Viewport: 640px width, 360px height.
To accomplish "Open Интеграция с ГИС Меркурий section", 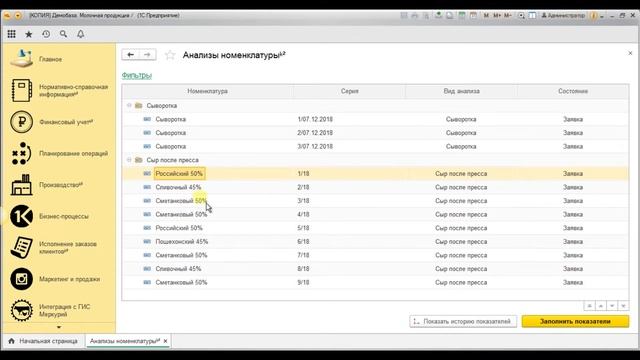I will 59,310.
